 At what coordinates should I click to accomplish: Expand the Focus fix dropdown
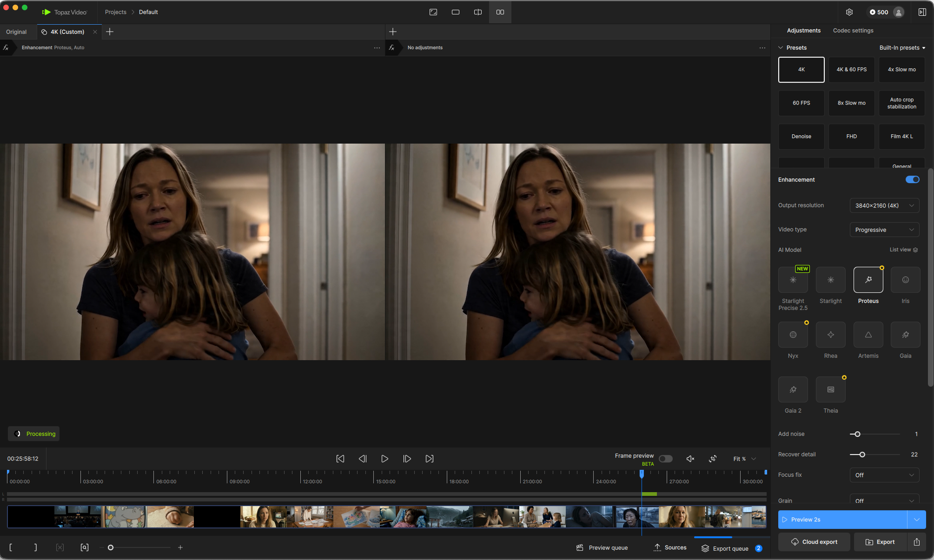tap(884, 475)
